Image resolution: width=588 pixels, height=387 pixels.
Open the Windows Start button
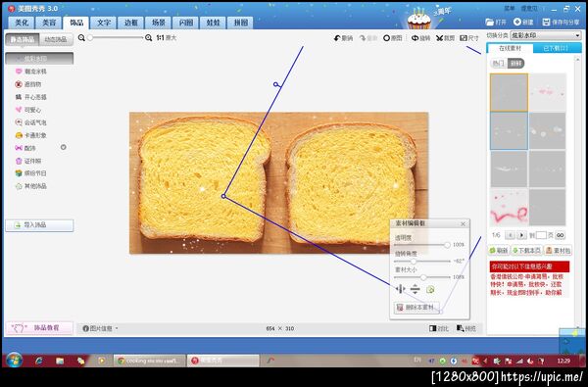click(14, 361)
